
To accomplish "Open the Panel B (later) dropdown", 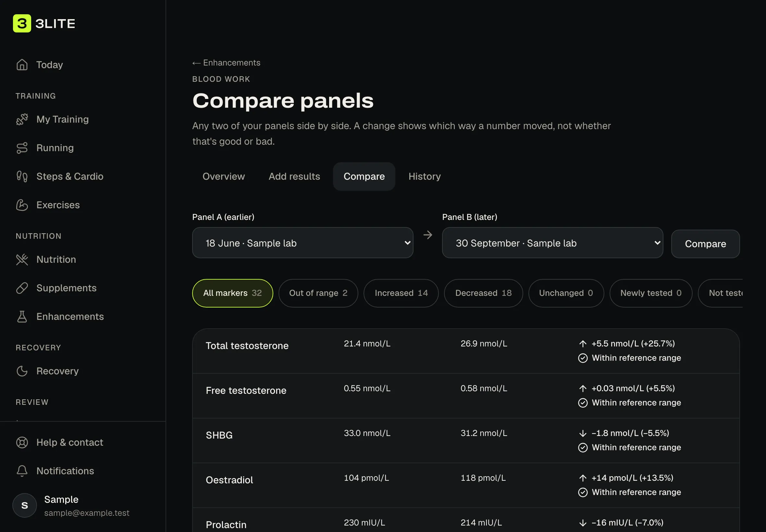I will [552, 243].
